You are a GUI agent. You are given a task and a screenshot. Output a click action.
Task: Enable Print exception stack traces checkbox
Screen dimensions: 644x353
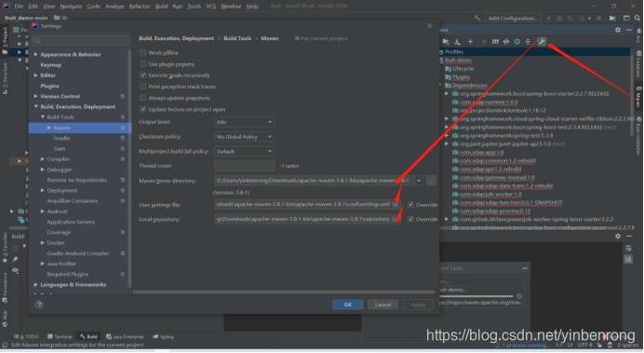pos(143,87)
